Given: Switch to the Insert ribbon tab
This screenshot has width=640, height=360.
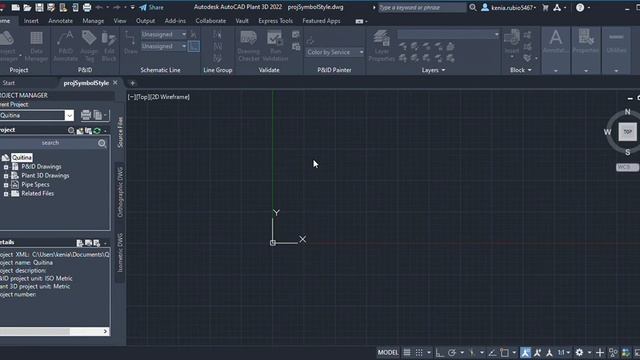Looking at the screenshot, I should [31, 21].
